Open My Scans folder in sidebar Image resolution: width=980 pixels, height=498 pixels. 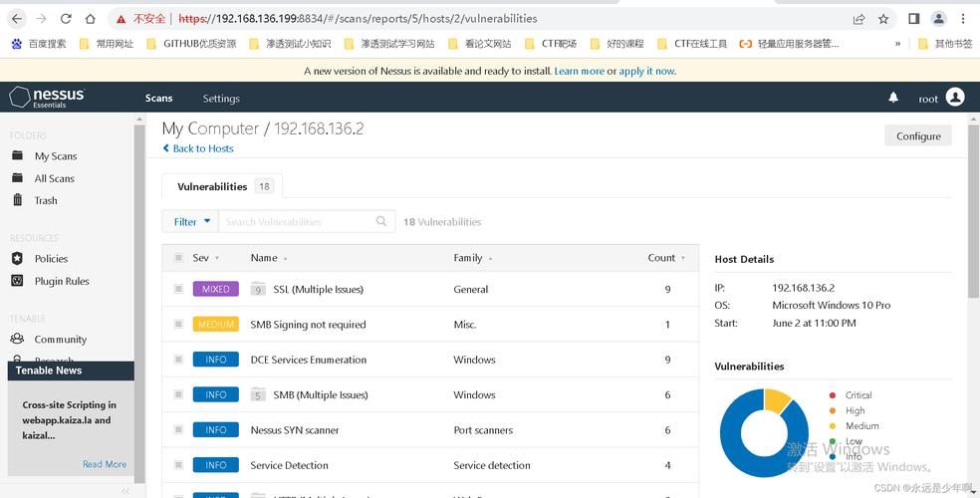click(x=56, y=156)
